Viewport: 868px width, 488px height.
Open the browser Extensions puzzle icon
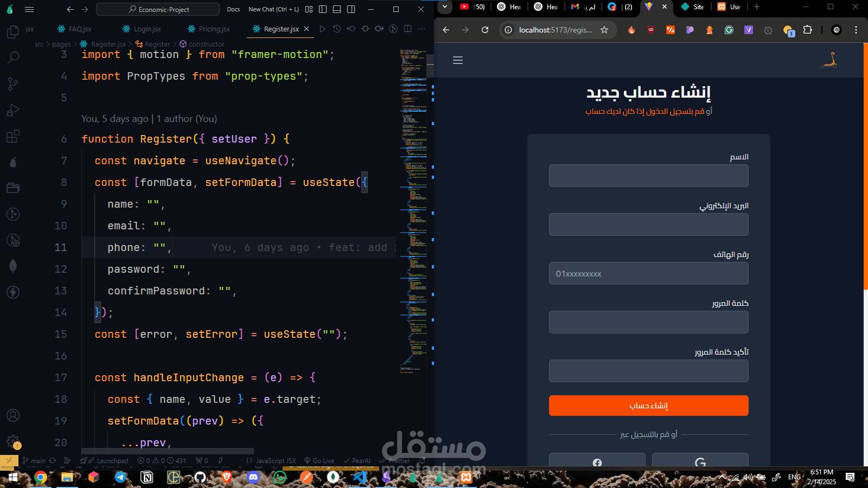pyautogui.click(x=808, y=30)
